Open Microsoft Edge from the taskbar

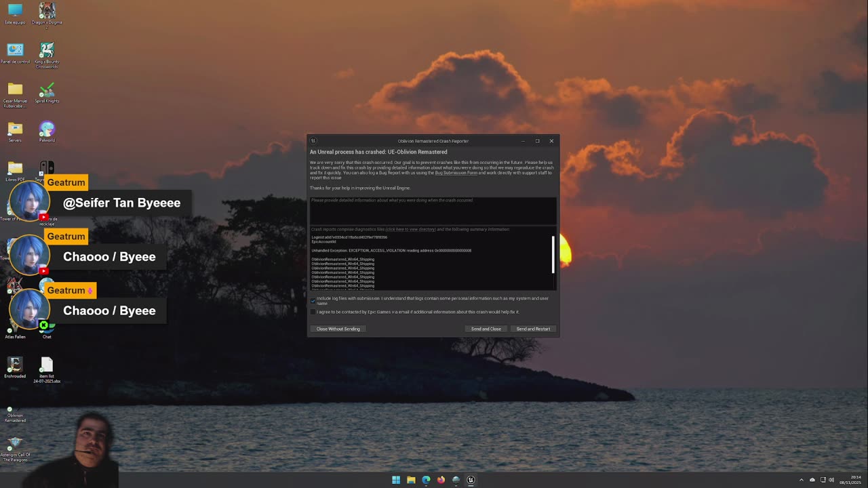(426, 480)
